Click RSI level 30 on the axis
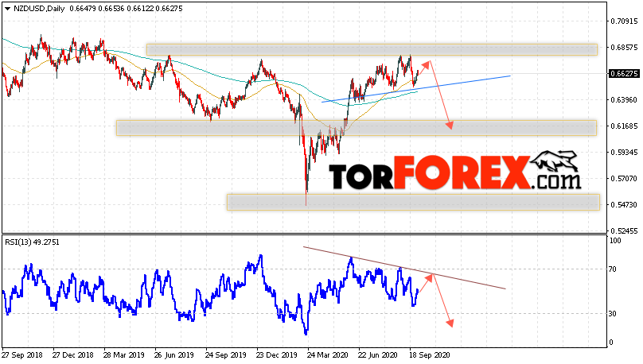 pyautogui.click(x=612, y=314)
